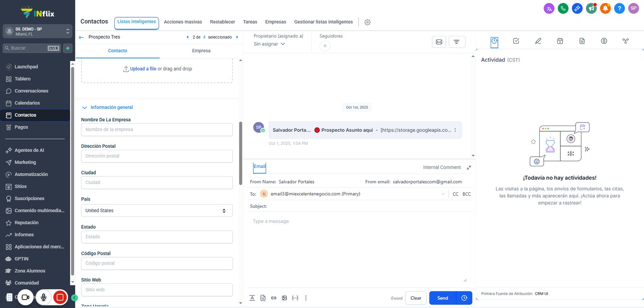Select the Internal Comment tab
This screenshot has width=644, height=308.
[x=442, y=167]
